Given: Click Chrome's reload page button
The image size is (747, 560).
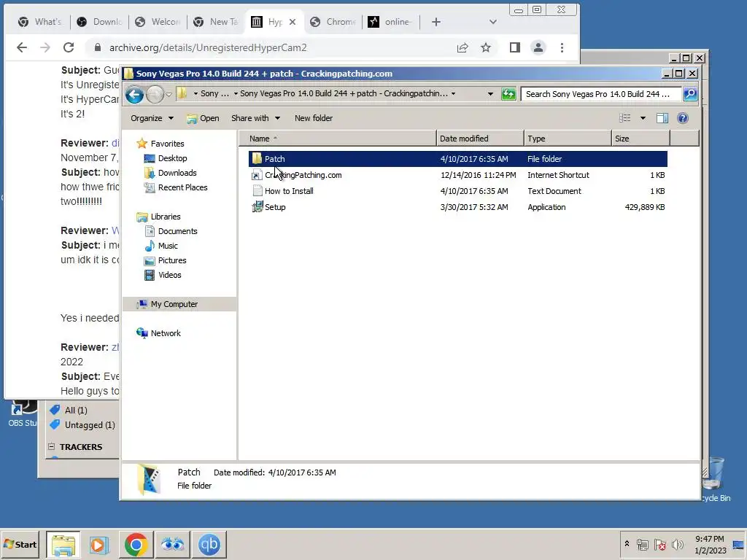Looking at the screenshot, I should (69, 47).
